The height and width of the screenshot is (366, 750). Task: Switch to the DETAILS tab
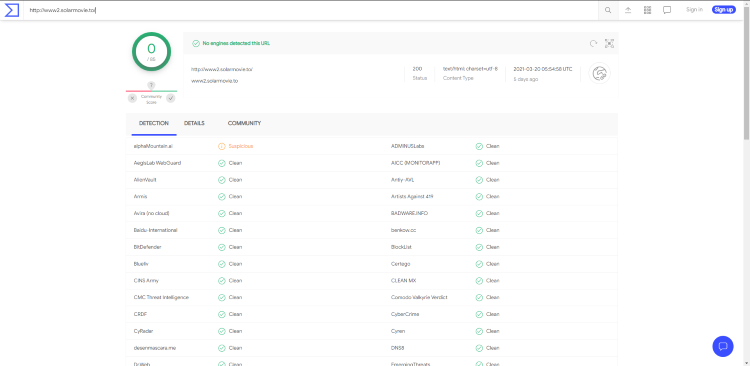(194, 123)
